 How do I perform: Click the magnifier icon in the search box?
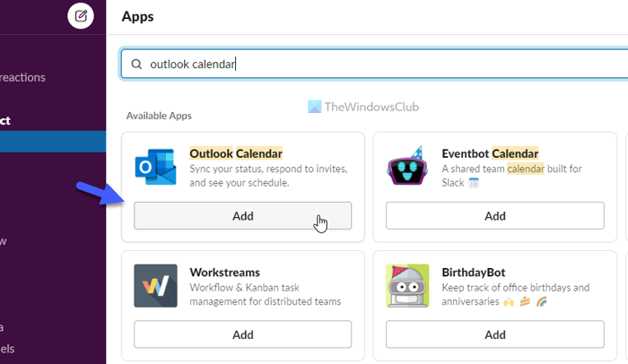136,64
